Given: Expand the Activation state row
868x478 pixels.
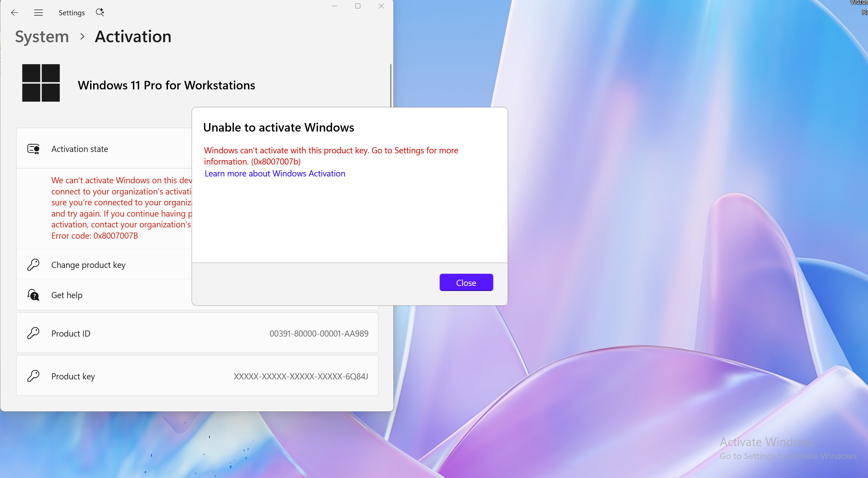Looking at the screenshot, I should (104, 149).
